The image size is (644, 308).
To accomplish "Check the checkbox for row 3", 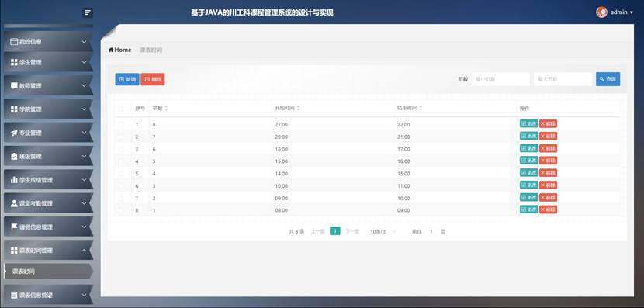I will pyautogui.click(x=121, y=149).
